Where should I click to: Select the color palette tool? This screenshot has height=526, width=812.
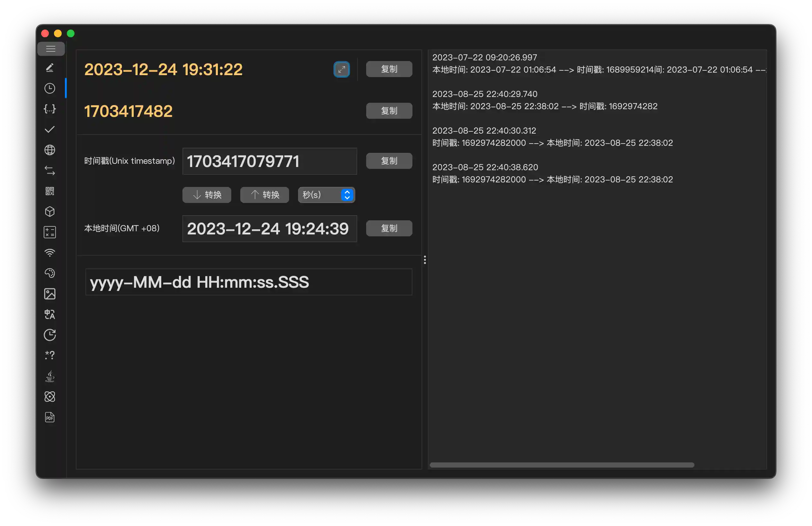tap(50, 273)
